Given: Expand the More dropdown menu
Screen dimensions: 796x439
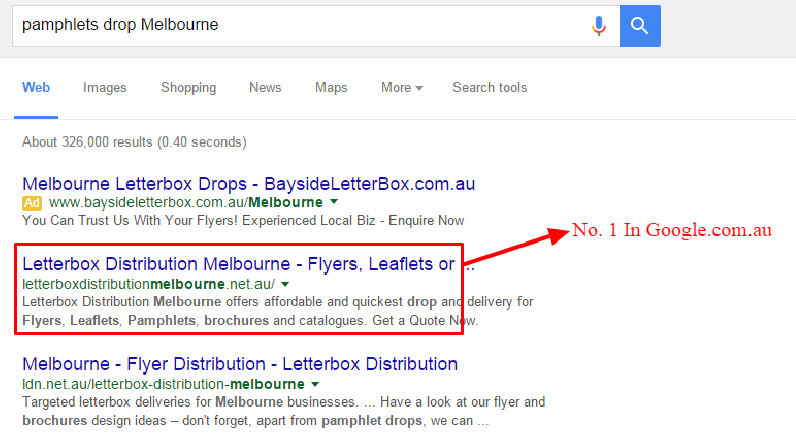Looking at the screenshot, I should click(401, 88).
